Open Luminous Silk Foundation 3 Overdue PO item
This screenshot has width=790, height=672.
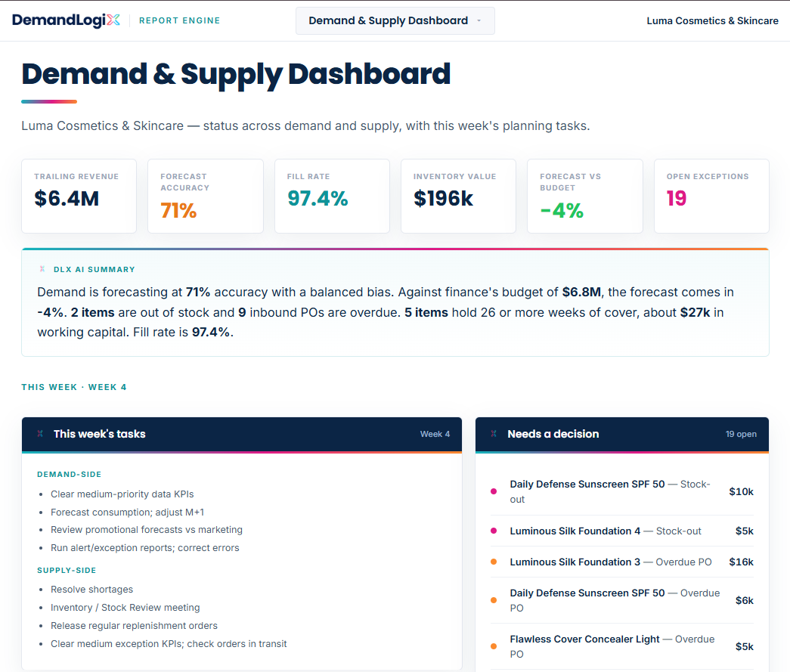tap(621, 562)
